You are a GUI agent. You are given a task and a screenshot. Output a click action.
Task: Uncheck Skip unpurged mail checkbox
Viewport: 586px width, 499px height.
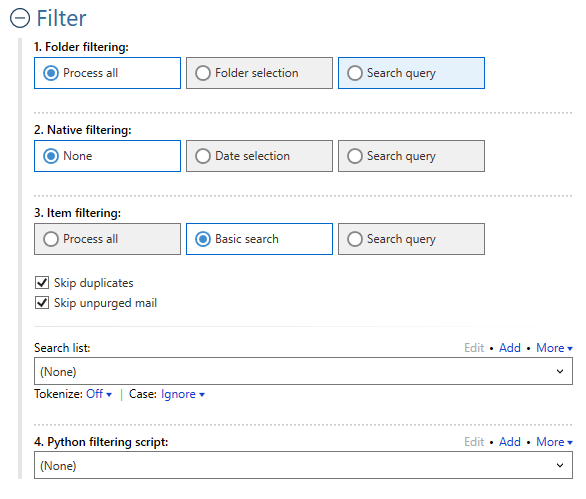42,302
